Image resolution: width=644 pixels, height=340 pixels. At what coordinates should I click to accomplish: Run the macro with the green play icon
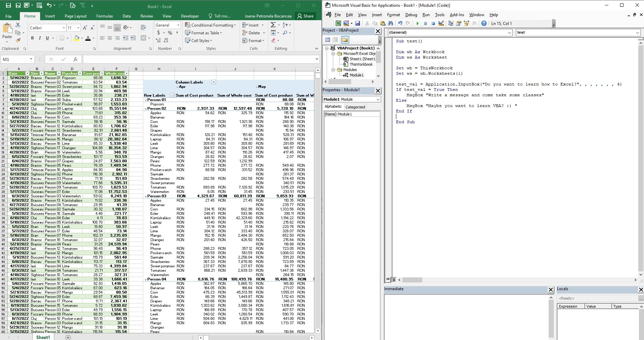point(418,23)
